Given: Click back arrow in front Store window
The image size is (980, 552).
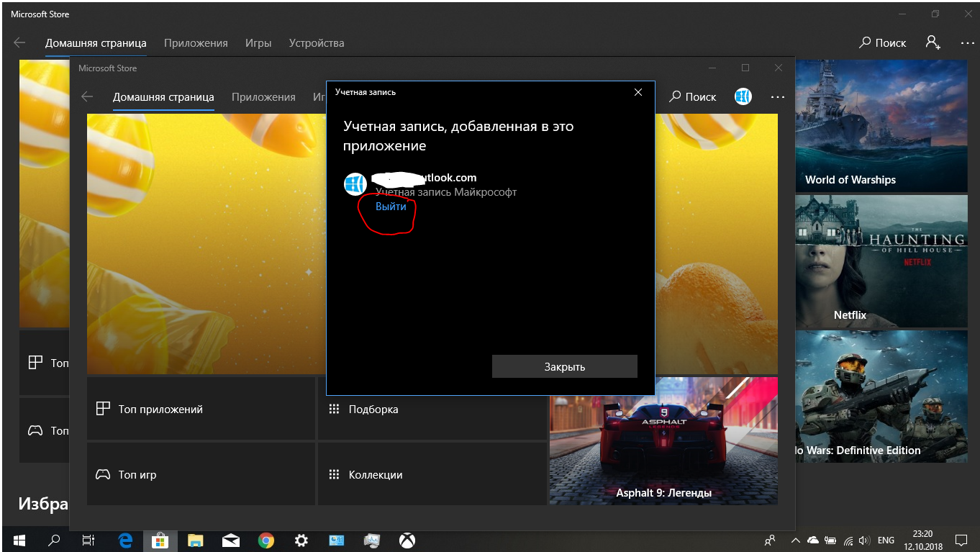Looking at the screenshot, I should pos(87,96).
